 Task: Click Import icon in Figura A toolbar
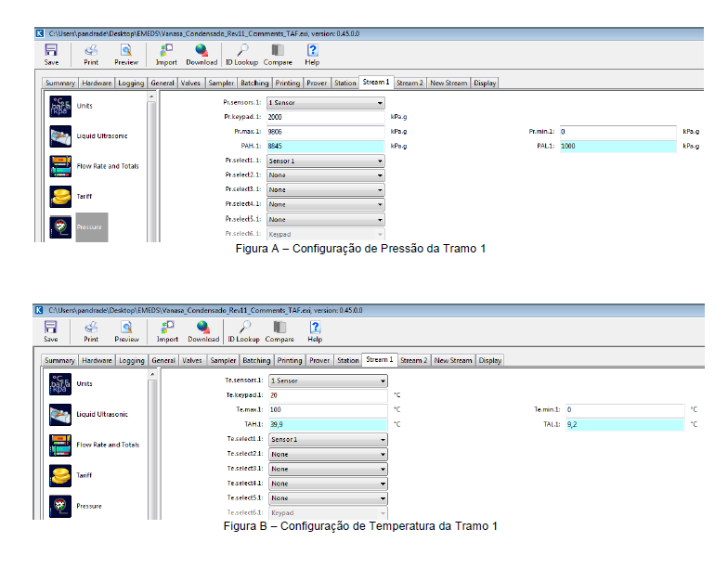pyautogui.click(x=166, y=50)
